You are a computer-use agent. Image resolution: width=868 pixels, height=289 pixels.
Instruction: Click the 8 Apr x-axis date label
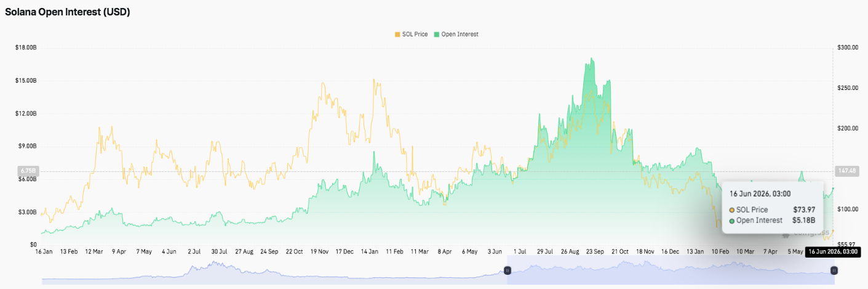(444, 252)
